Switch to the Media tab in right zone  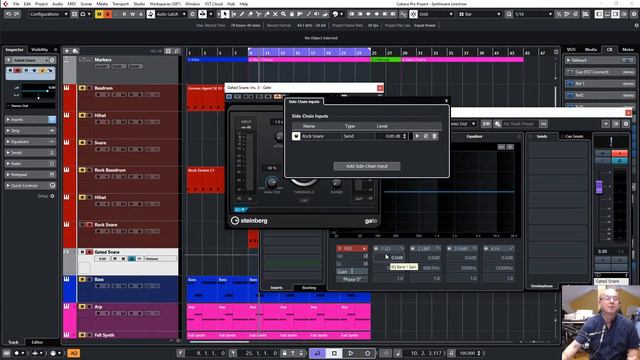tap(591, 50)
